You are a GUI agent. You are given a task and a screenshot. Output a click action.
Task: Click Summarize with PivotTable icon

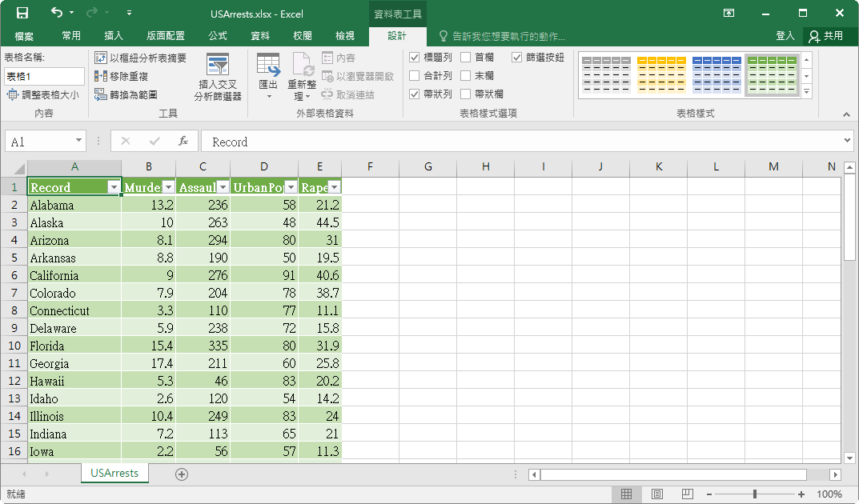pos(101,57)
